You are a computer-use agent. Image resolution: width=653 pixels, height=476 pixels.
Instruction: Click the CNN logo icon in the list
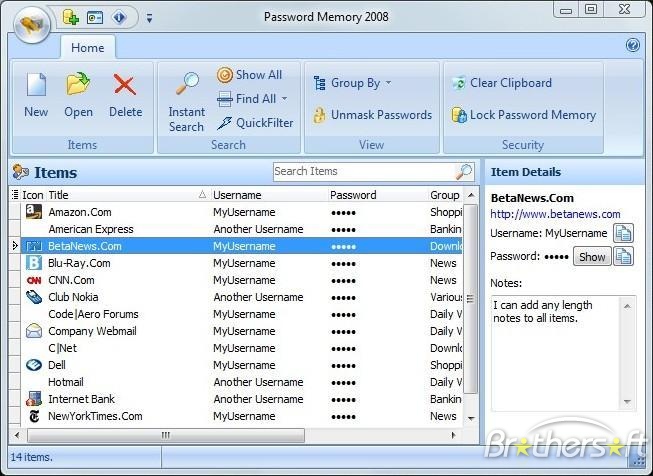coord(34,280)
